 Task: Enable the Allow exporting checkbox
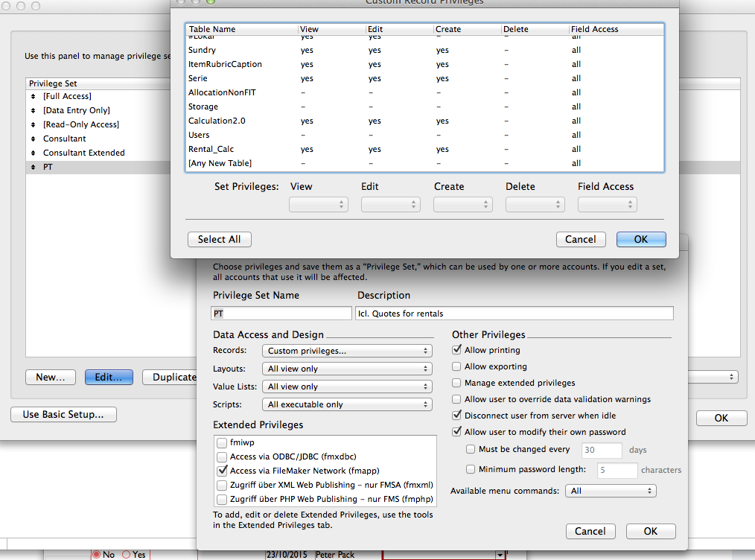coord(456,366)
